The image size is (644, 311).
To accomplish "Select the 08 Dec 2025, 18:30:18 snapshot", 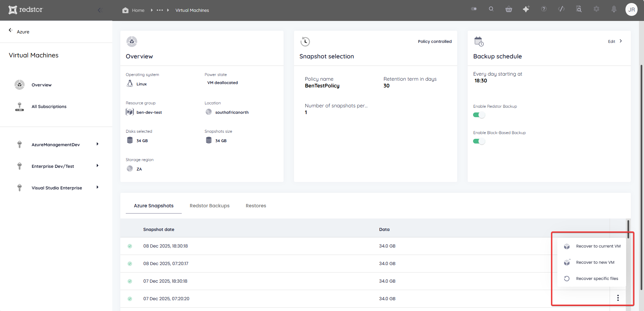I will [166, 246].
